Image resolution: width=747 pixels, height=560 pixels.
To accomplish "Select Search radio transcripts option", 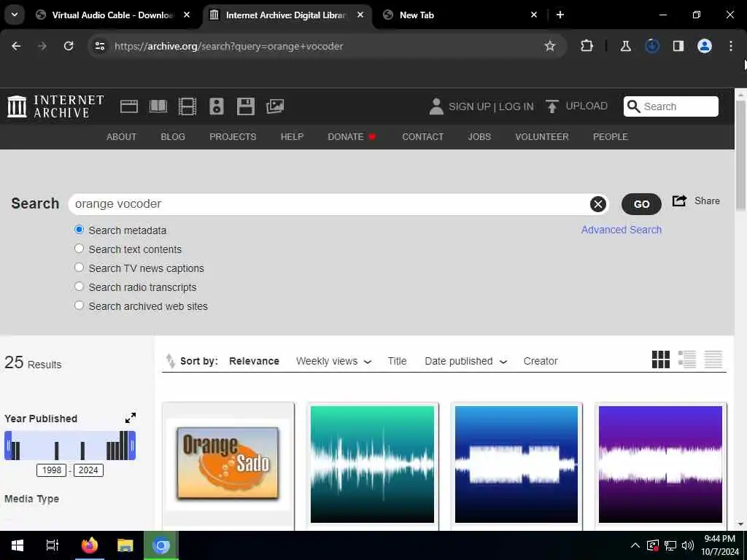I will coord(79,287).
